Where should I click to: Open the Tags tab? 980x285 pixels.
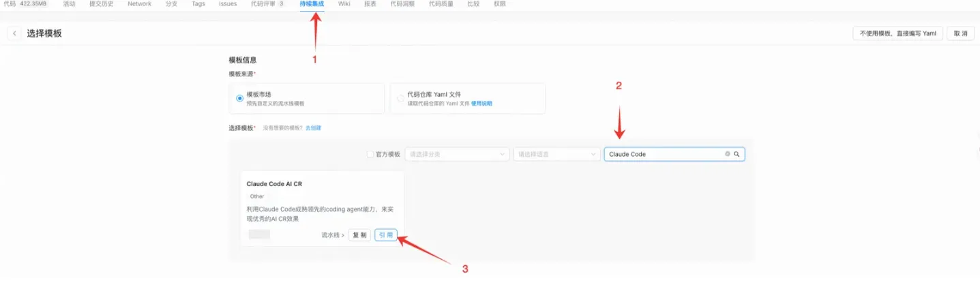(x=198, y=4)
